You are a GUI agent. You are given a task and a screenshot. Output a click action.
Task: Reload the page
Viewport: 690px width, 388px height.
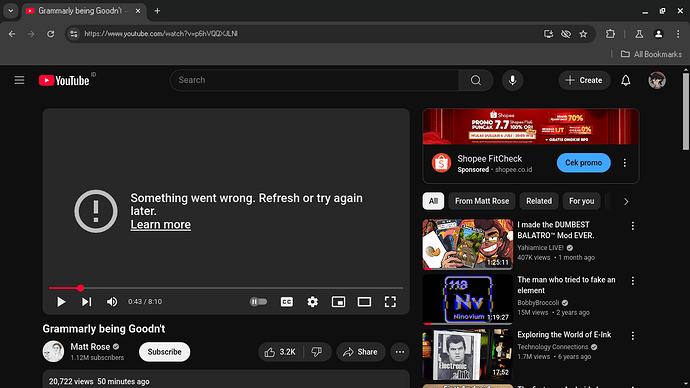(51, 34)
